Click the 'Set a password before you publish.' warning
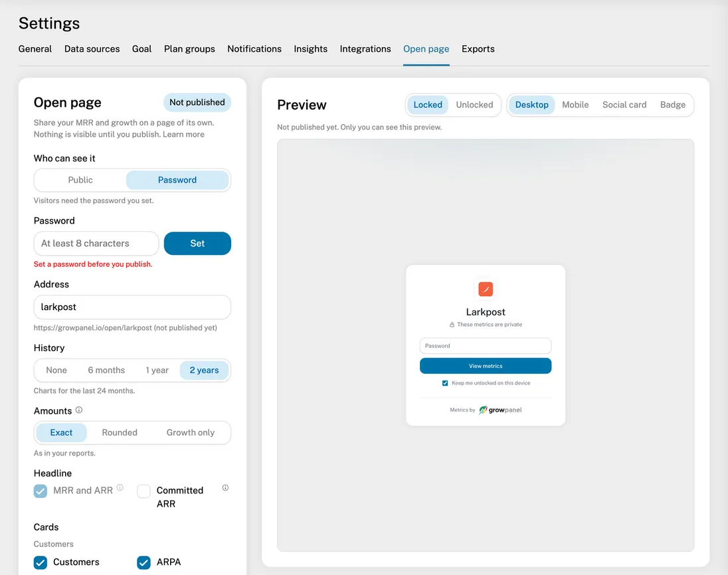The height and width of the screenshot is (575, 728). (93, 264)
